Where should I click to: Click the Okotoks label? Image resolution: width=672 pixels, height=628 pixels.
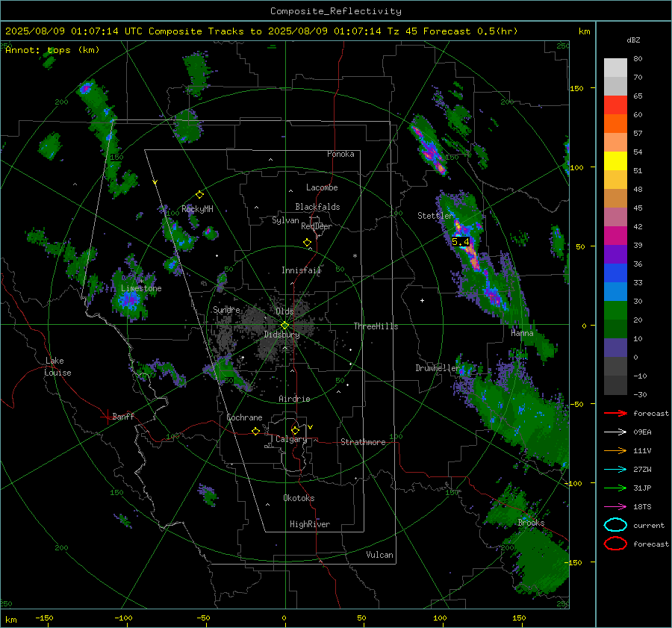299,498
